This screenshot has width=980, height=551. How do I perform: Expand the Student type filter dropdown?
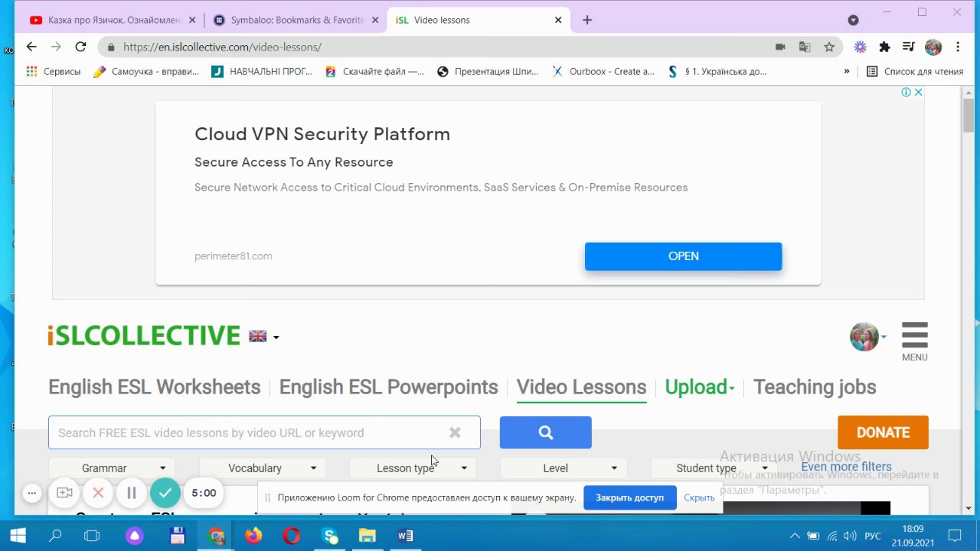[714, 468]
